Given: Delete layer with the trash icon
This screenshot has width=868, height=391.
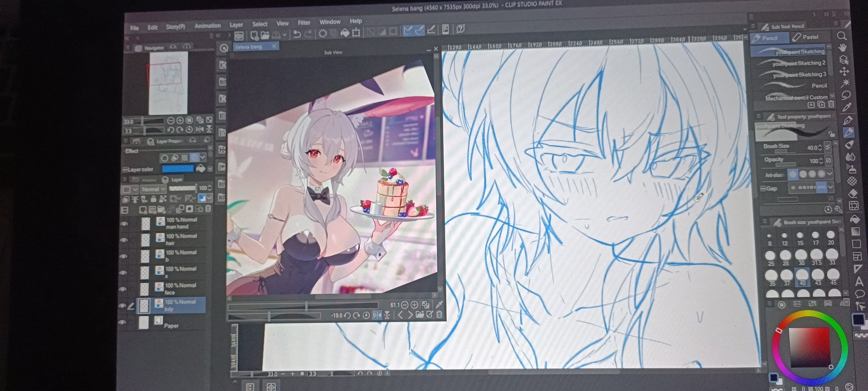Looking at the screenshot, I should (x=208, y=209).
